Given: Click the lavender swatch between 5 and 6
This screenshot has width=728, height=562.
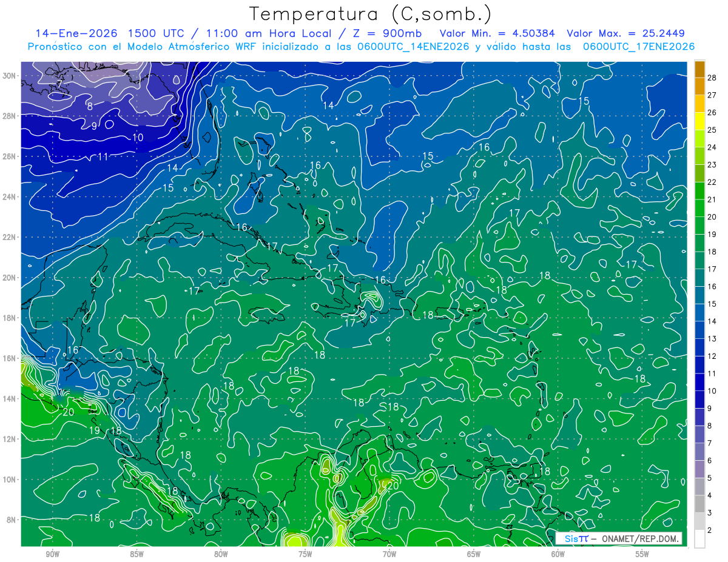Looking at the screenshot, I should (699, 469).
